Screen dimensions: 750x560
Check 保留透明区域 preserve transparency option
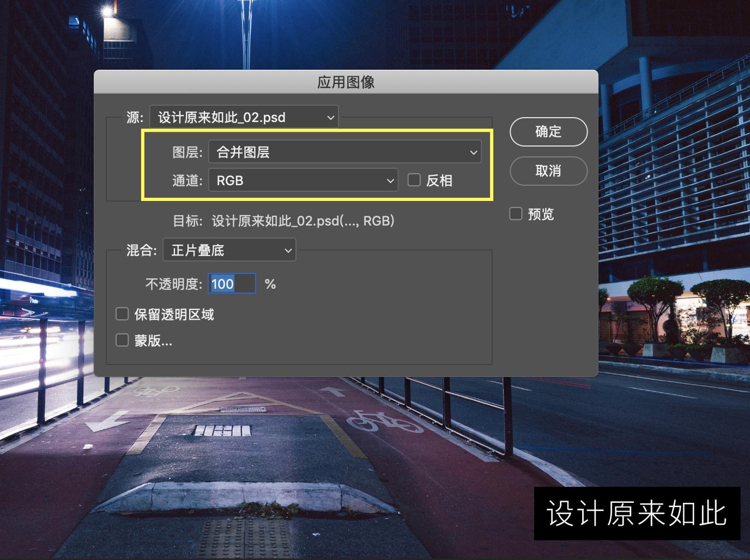tap(122, 314)
